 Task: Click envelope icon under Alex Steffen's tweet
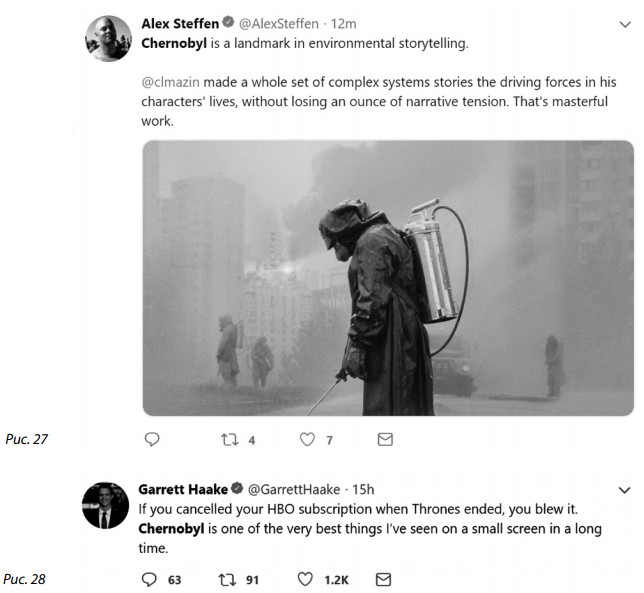tap(385, 439)
